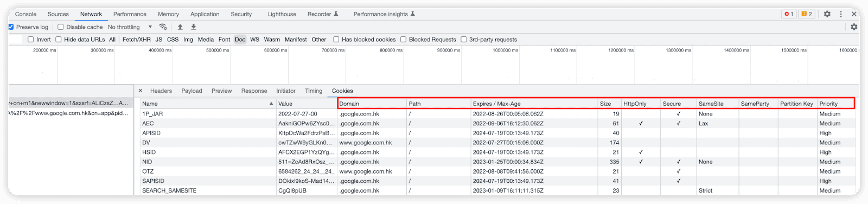Select the 1P_JAR cookie row
868x204 pixels.
pos(498,114)
